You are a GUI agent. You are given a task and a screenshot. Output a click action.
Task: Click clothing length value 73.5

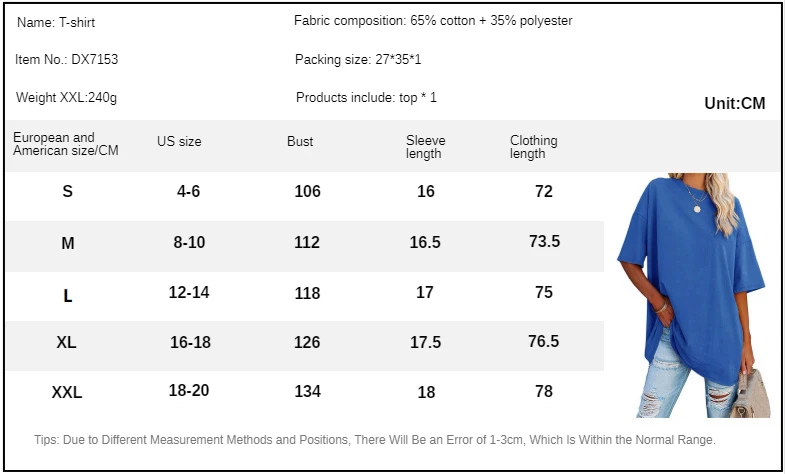545,242
